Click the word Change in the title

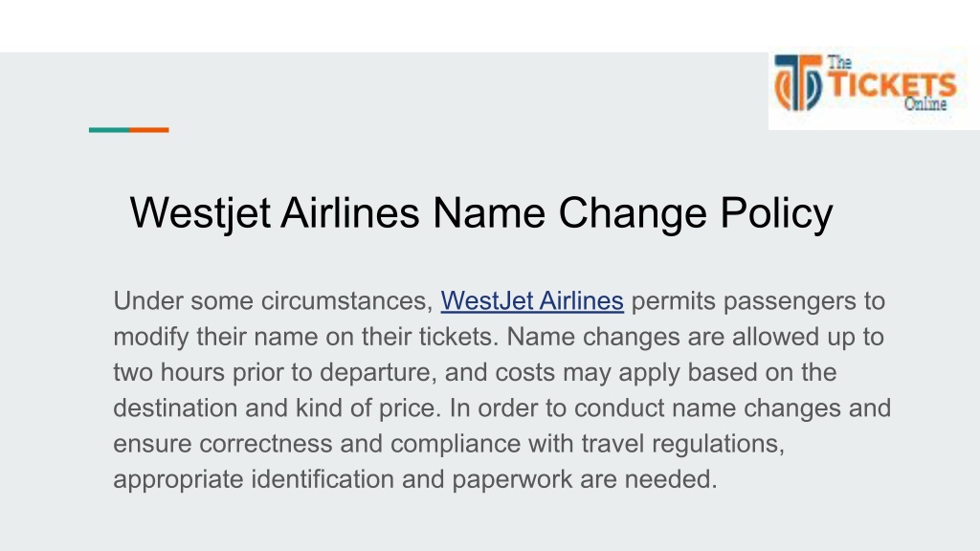coord(633,214)
